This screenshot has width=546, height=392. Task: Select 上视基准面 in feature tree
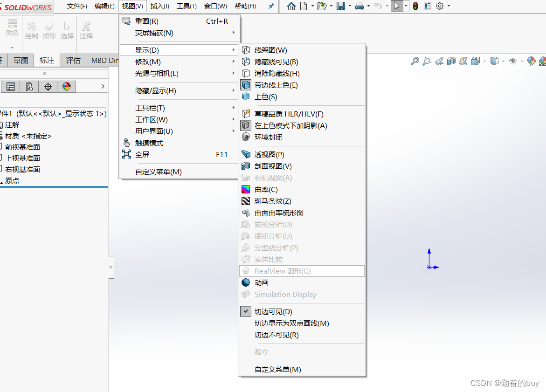tap(23, 158)
